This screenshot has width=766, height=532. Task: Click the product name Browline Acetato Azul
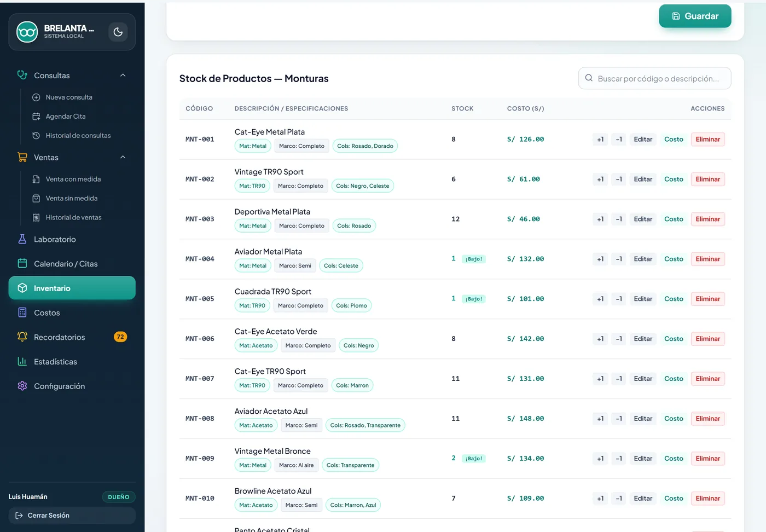(x=273, y=491)
